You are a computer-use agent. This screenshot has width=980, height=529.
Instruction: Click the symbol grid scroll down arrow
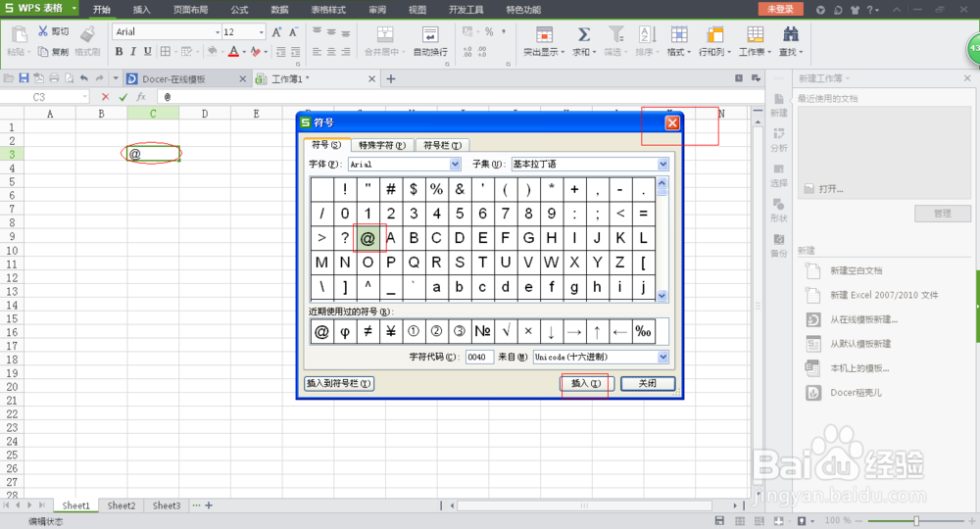point(661,296)
